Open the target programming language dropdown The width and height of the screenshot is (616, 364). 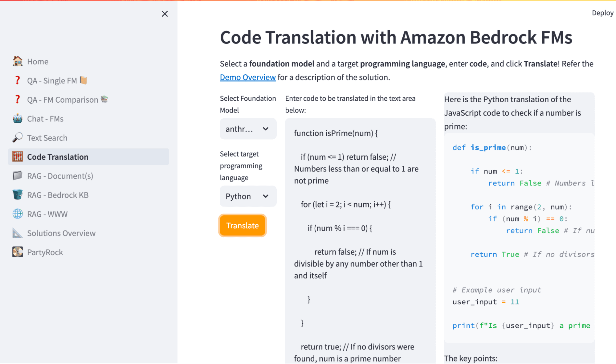[248, 196]
